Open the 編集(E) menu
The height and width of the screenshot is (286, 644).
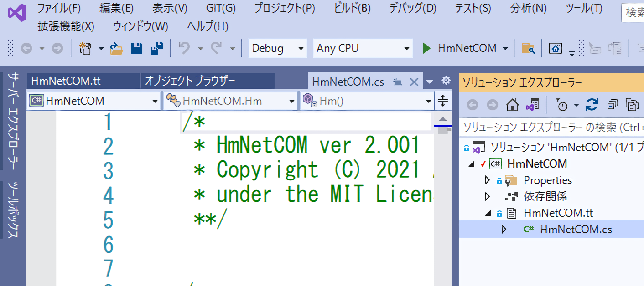pos(117,8)
